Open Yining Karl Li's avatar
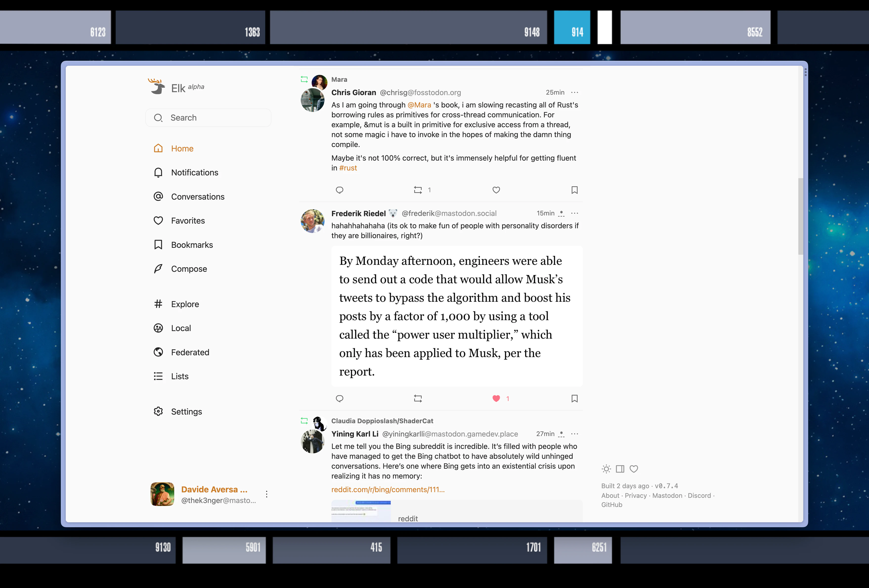The height and width of the screenshot is (588, 869). click(x=313, y=441)
